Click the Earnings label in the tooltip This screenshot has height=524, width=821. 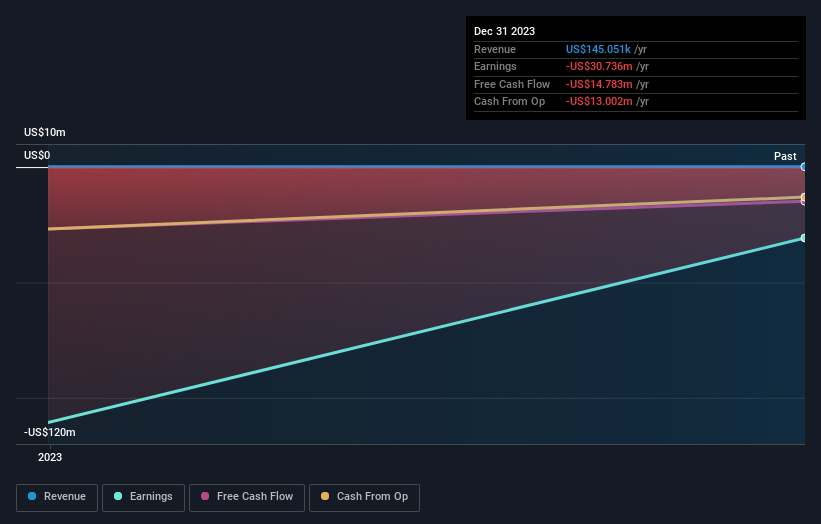pos(495,66)
